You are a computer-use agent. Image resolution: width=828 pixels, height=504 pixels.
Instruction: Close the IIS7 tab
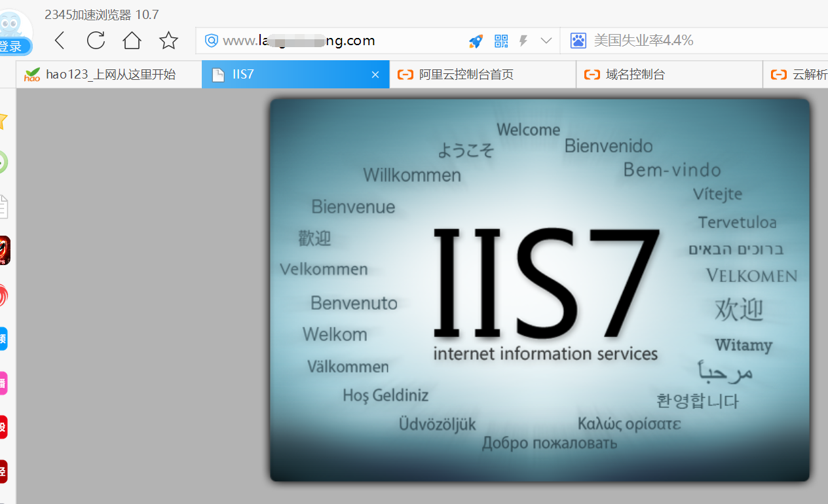click(375, 75)
